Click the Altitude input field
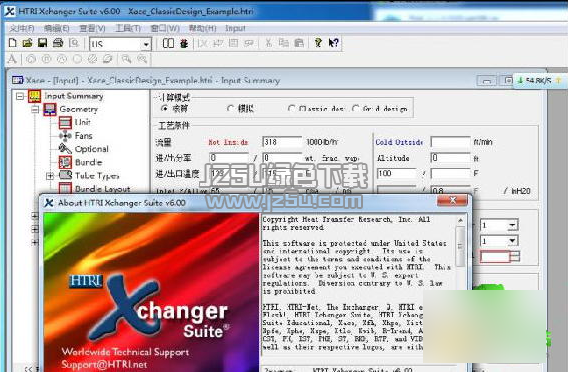This screenshot has height=372, width=568. (450, 158)
